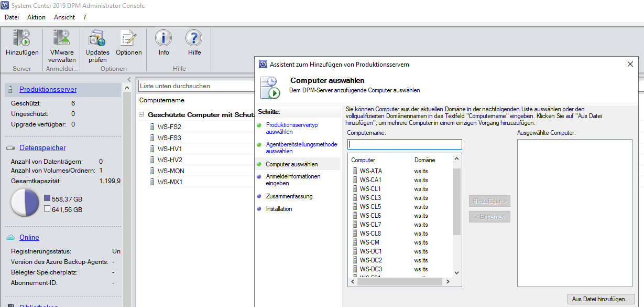This screenshot has height=307, width=644.
Task: Click the Updates prüfen icon
Action: pyautogui.click(x=97, y=38)
